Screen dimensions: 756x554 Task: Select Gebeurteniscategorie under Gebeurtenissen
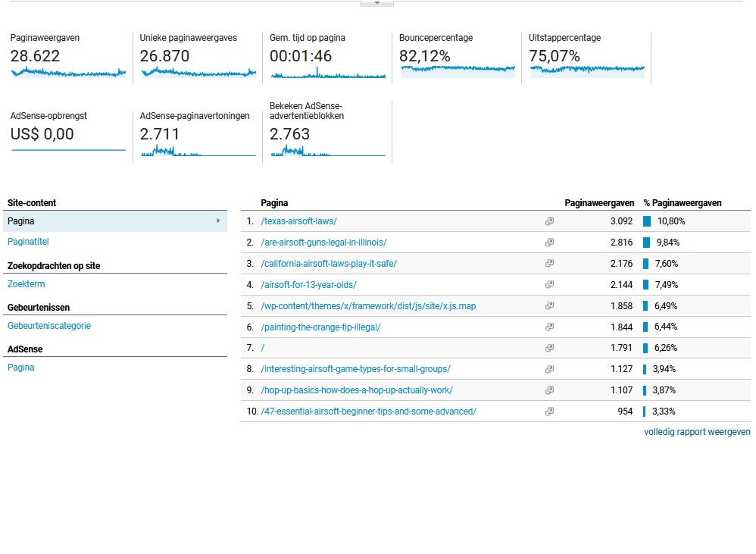(x=49, y=325)
